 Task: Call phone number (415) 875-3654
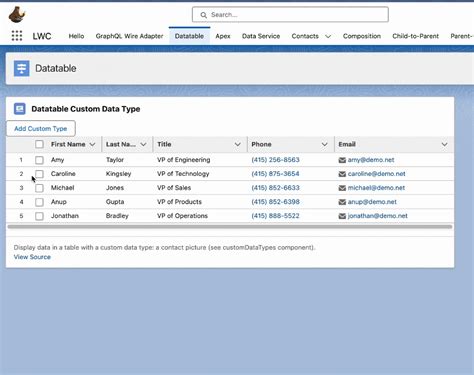coord(275,174)
